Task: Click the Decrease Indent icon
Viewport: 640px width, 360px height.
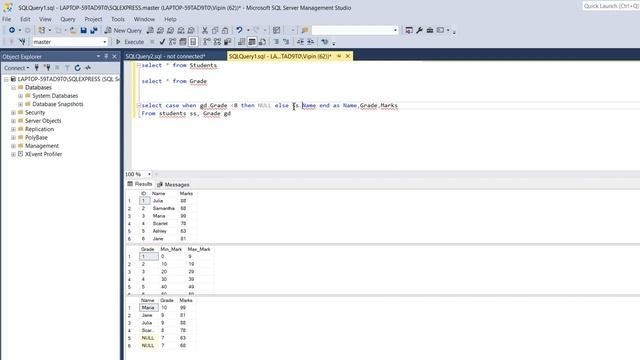Action: point(300,42)
